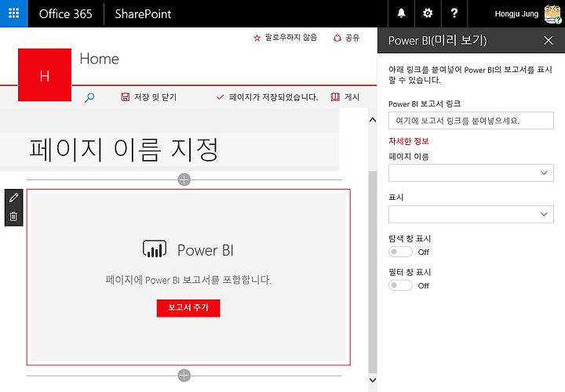Add a section with the lower plus button
The image size is (565, 392).
[x=184, y=376]
